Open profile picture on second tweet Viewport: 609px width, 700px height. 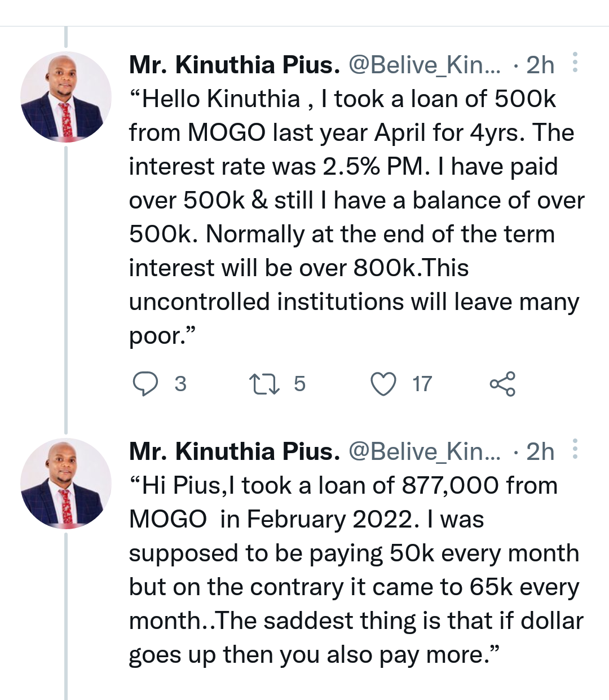click(66, 484)
